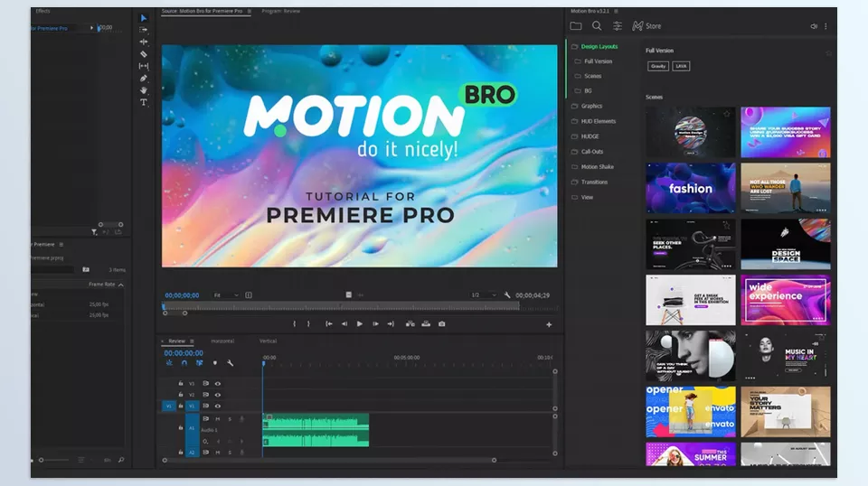The width and height of the screenshot is (868, 486).
Task: Add a marker in the timeline
Action: (215, 363)
